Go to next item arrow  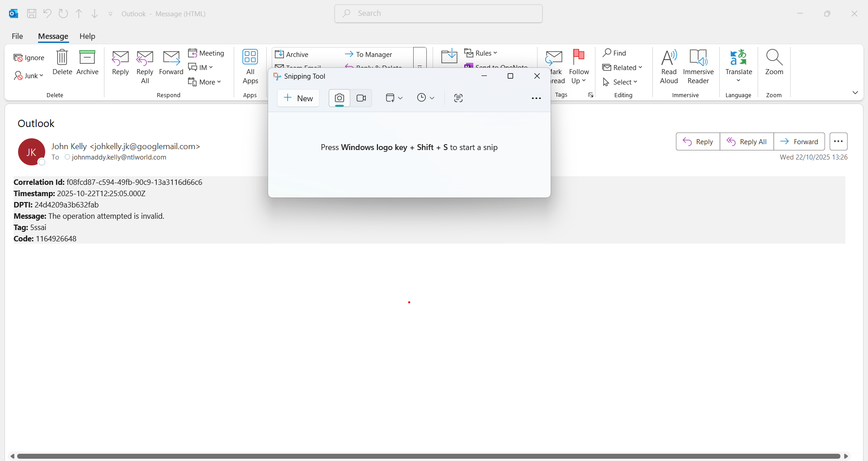pos(94,14)
